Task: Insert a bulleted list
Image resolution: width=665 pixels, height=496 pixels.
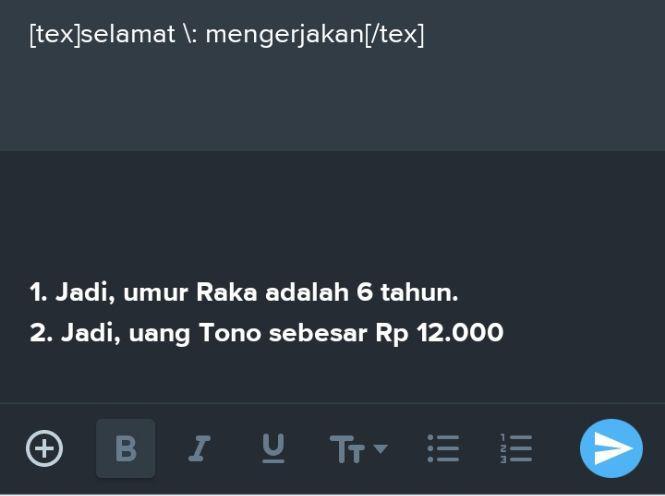Action: click(x=443, y=448)
